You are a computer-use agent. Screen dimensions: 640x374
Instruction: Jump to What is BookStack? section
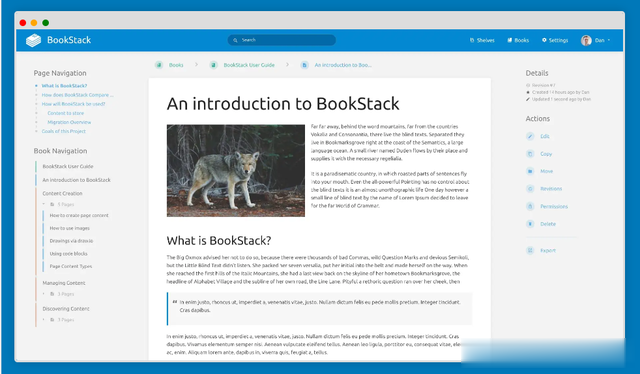coord(64,86)
